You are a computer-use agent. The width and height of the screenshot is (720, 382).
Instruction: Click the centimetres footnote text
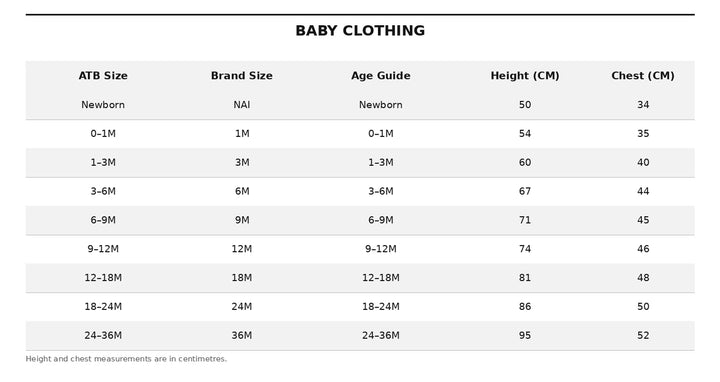coord(126,359)
